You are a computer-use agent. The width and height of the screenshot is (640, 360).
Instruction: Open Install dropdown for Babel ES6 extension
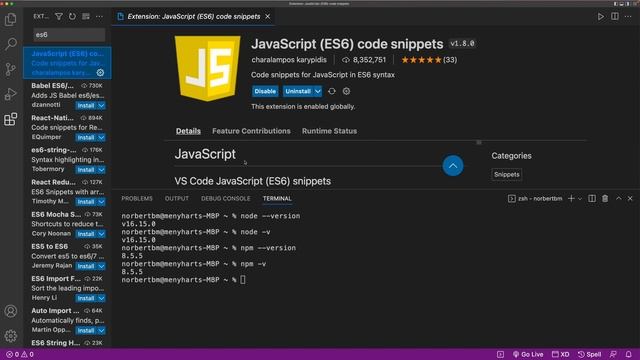tap(101, 106)
